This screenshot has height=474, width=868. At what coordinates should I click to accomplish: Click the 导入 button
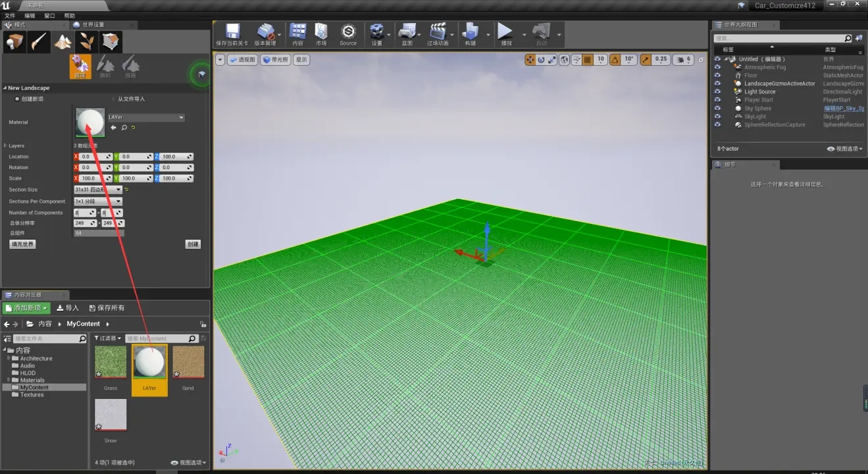68,307
